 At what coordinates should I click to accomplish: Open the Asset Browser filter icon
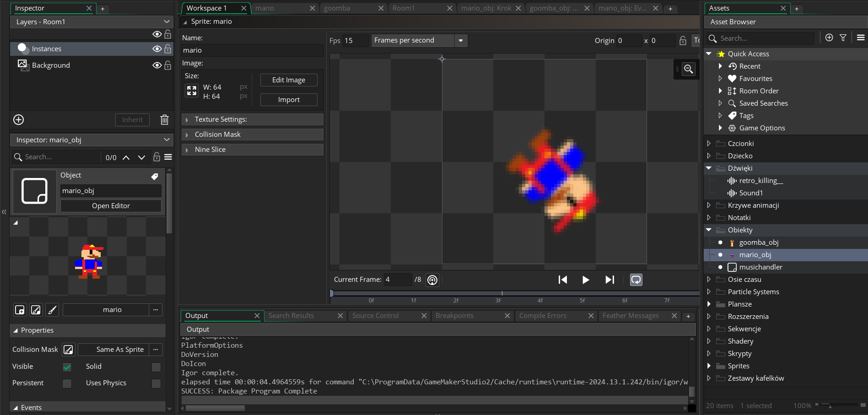[x=843, y=38]
